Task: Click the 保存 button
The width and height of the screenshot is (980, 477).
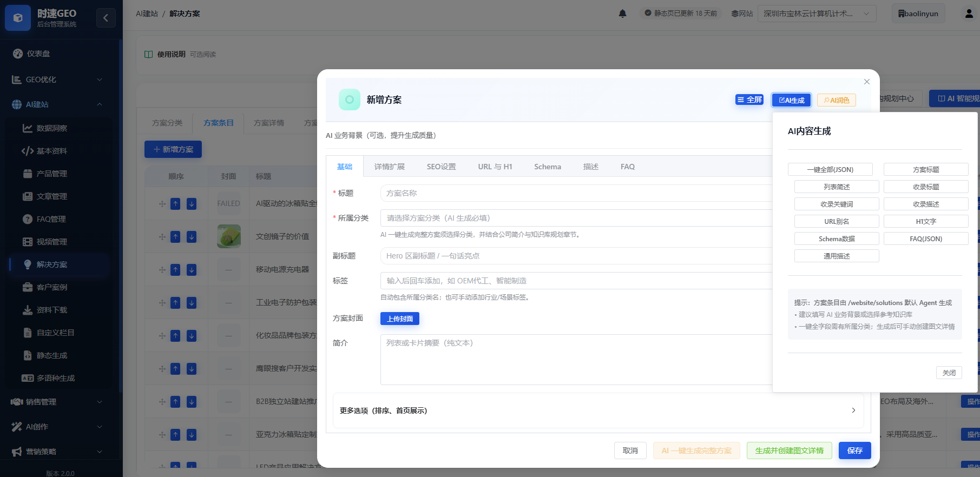Action: 855,451
